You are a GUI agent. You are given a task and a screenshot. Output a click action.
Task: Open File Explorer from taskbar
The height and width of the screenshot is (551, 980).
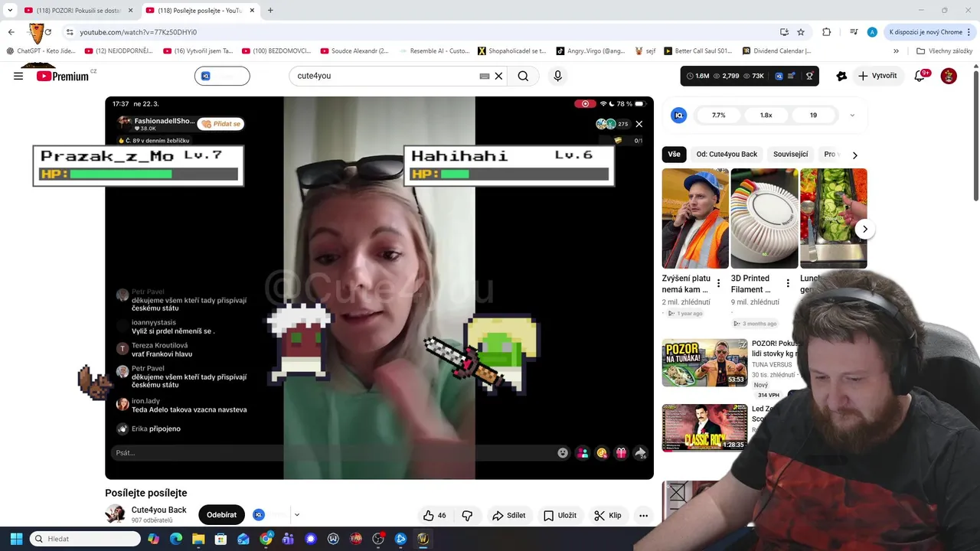[x=198, y=539]
